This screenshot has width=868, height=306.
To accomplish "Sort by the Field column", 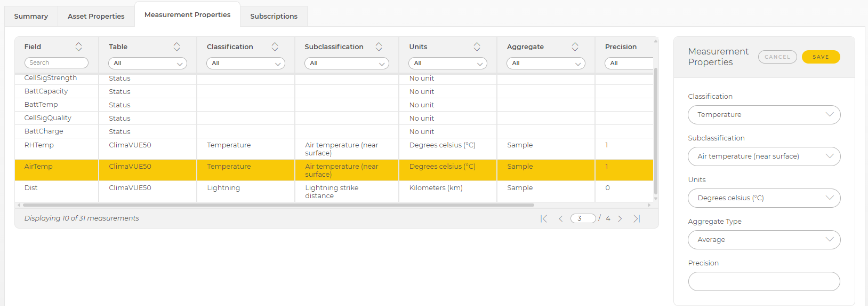I will tap(78, 47).
